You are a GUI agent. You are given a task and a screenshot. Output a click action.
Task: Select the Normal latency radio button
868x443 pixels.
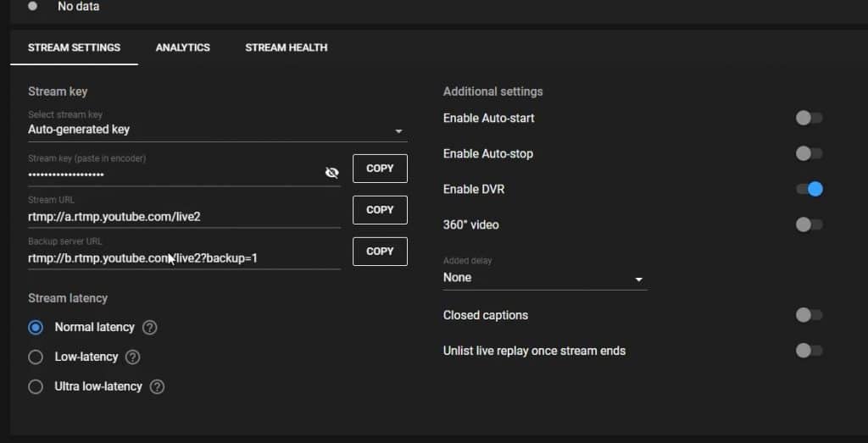36,328
